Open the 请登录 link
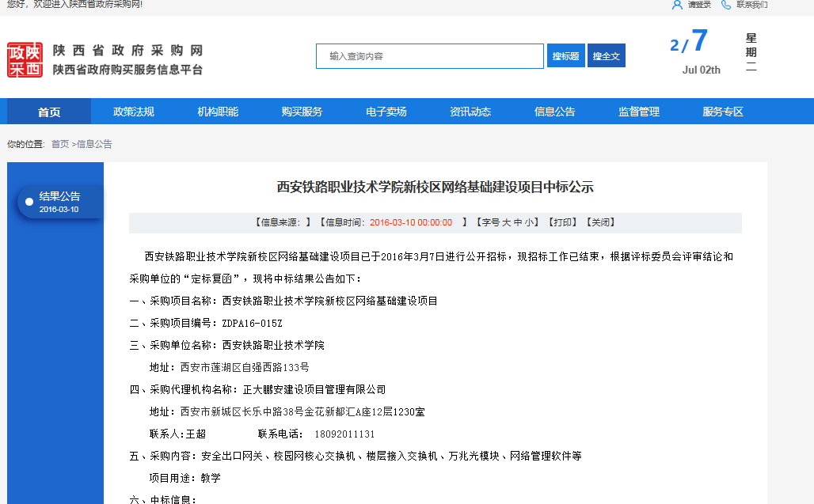The width and height of the screenshot is (814, 504). click(699, 5)
